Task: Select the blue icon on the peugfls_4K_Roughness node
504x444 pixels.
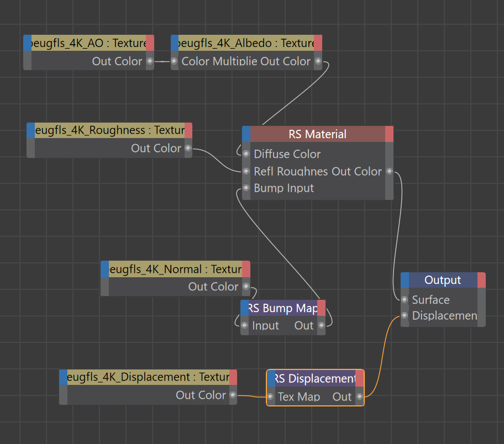Action: point(30,130)
